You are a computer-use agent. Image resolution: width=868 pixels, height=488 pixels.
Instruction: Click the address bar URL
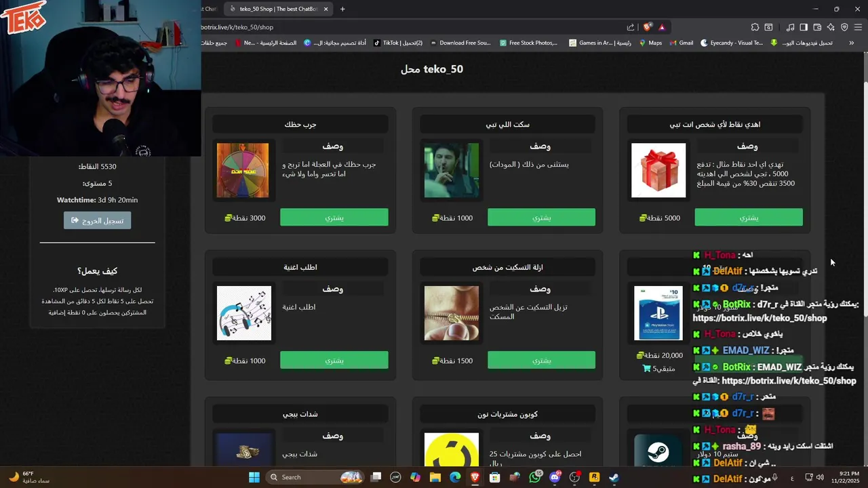237,27
